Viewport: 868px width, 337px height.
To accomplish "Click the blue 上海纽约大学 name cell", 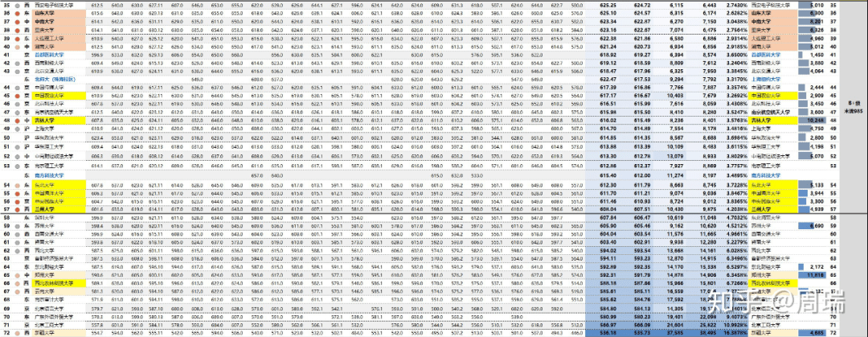I will point(765,80).
